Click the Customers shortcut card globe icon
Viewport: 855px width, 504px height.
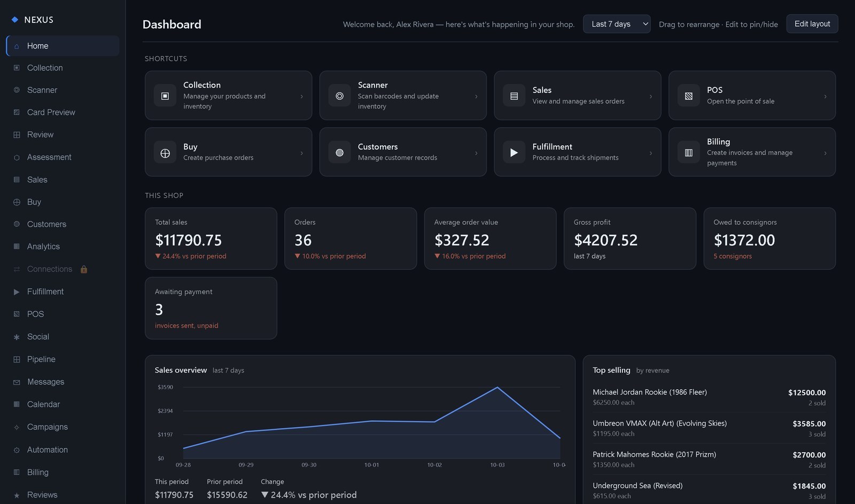click(x=339, y=153)
